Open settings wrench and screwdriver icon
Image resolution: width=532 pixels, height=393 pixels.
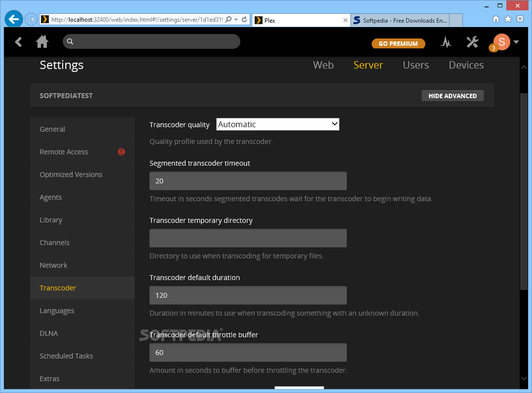[472, 42]
